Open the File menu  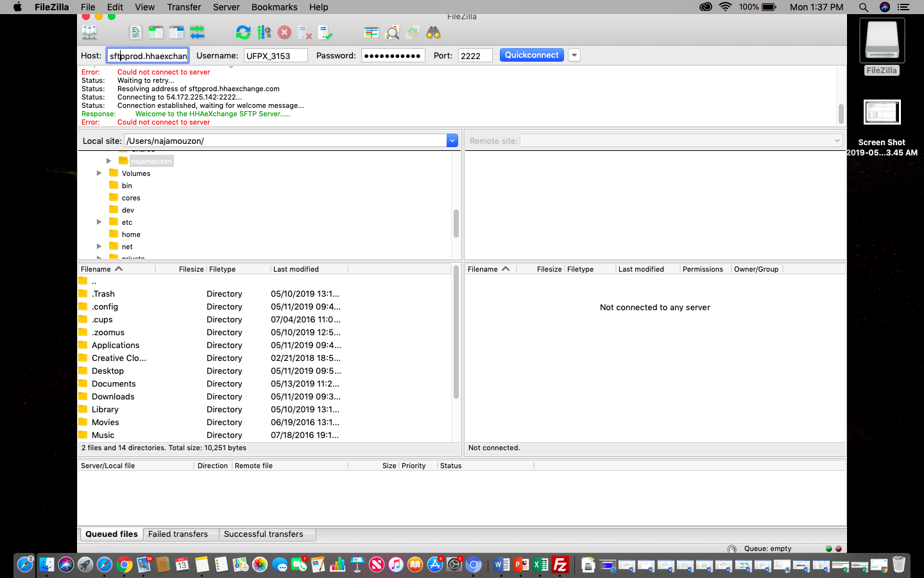pyautogui.click(x=88, y=7)
